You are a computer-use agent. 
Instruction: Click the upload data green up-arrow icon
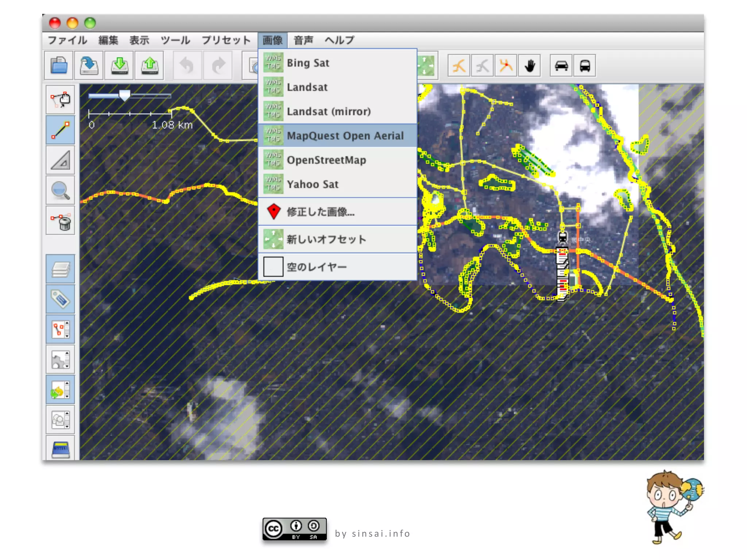150,66
